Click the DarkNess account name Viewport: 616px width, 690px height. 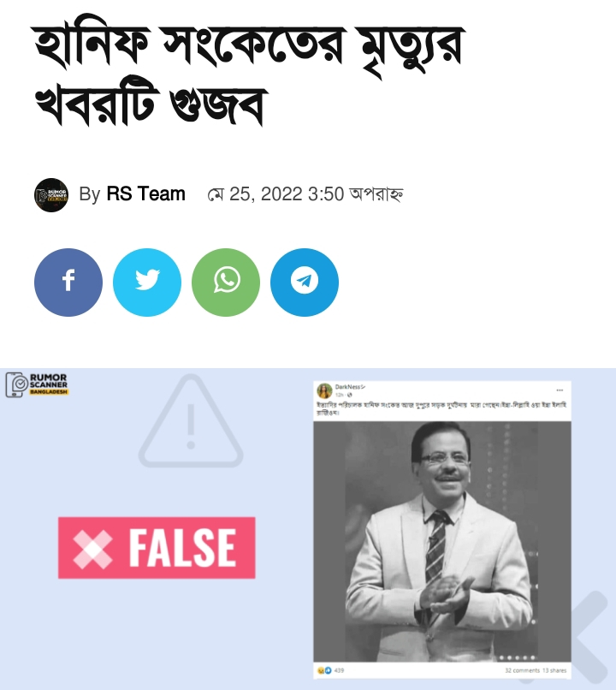350,387
